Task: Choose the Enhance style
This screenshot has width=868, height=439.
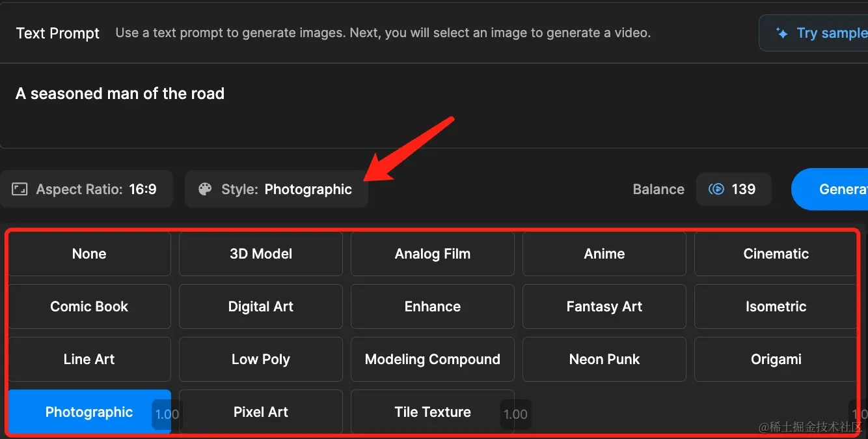Action: (x=433, y=307)
